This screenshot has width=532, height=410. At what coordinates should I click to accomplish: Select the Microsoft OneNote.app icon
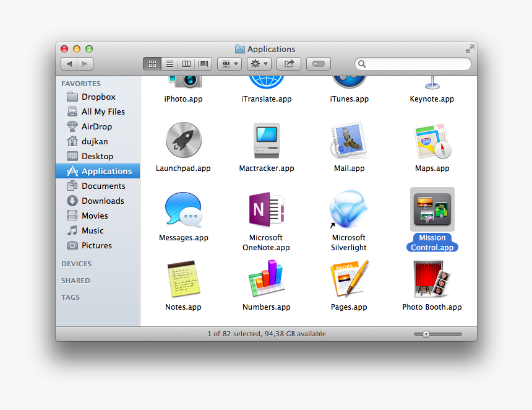pos(267,209)
